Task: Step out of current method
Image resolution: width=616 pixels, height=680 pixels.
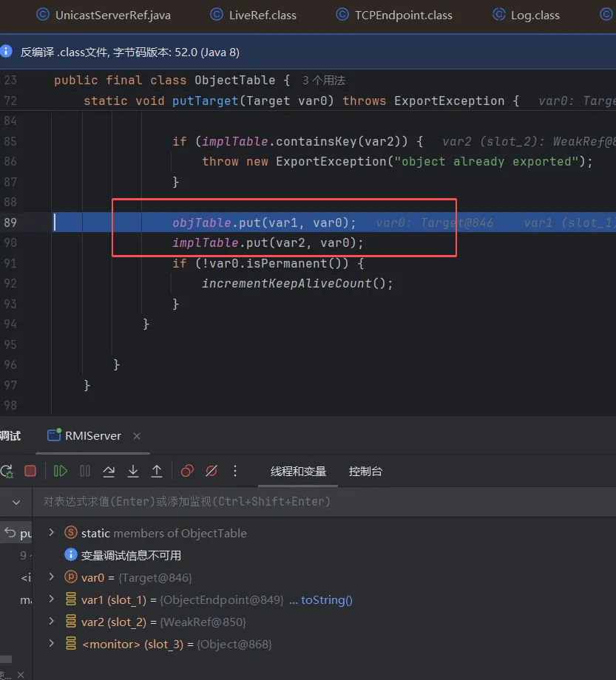Action: click(x=157, y=471)
